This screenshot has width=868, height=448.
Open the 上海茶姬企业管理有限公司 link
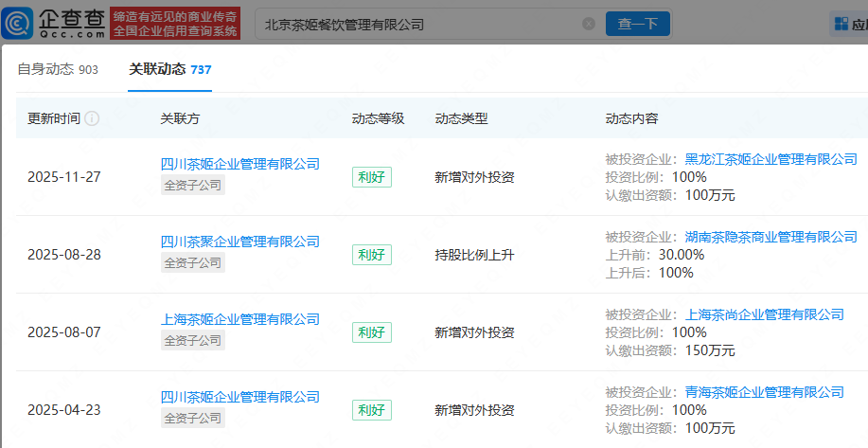240,319
